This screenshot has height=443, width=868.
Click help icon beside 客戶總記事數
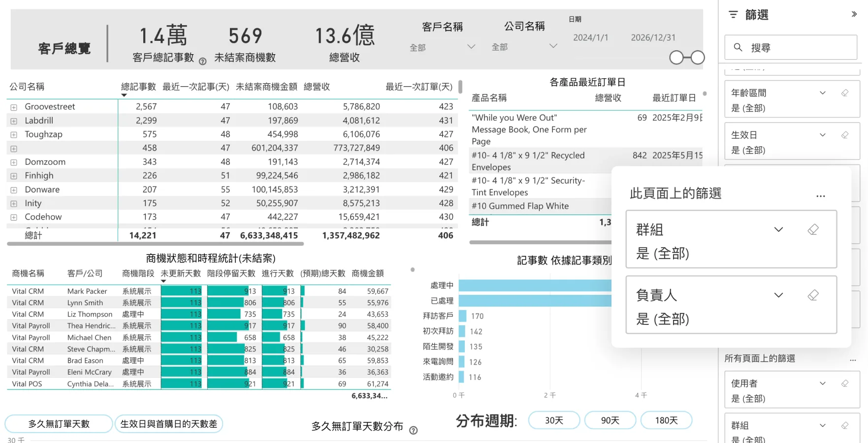(202, 62)
